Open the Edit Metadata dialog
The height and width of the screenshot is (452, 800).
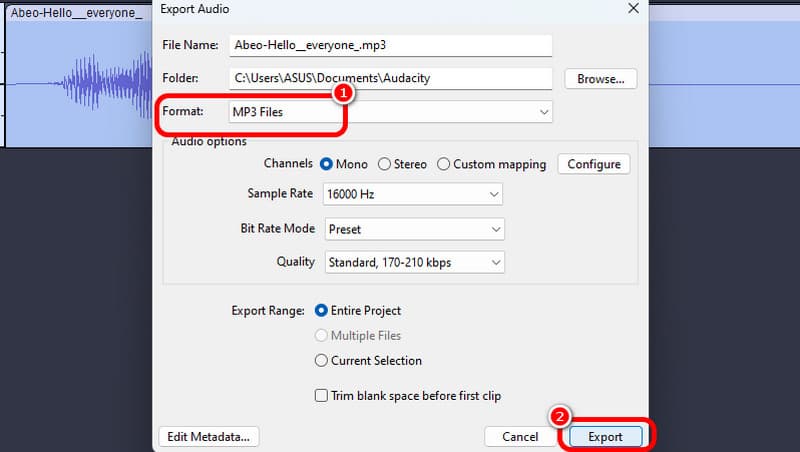209,436
